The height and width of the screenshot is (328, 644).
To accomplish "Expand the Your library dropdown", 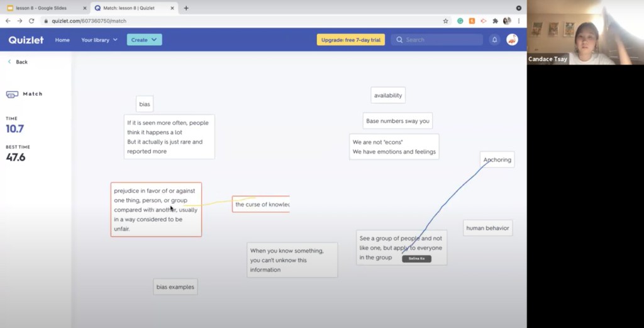I will coord(99,40).
